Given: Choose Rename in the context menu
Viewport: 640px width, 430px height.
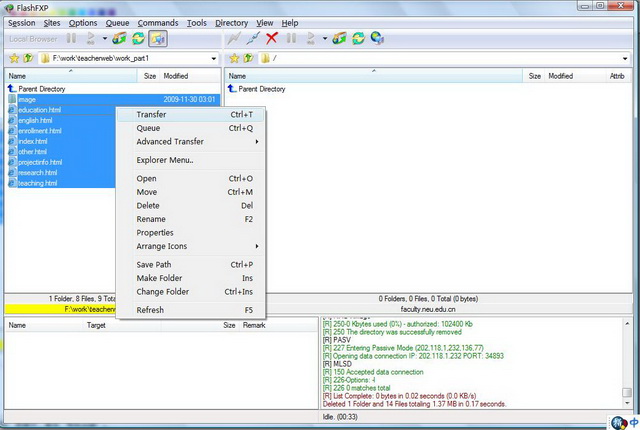Looking at the screenshot, I should pos(191,219).
